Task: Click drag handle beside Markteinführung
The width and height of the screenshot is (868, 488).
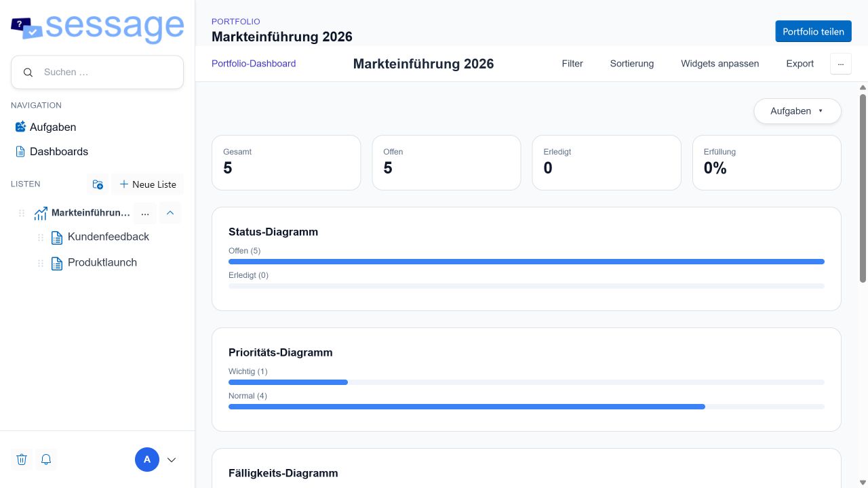Action: tap(22, 213)
